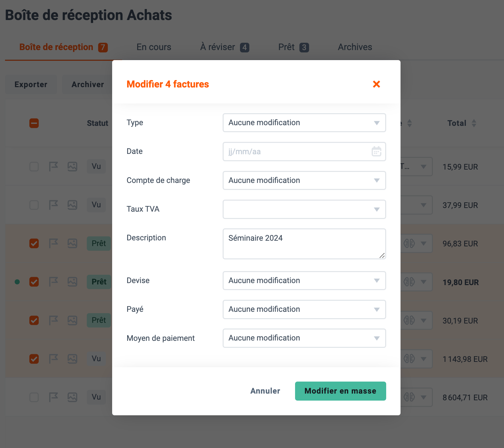504x448 pixels.
Task: Click brain icon in 1 143,98 EUR row
Action: (x=409, y=359)
